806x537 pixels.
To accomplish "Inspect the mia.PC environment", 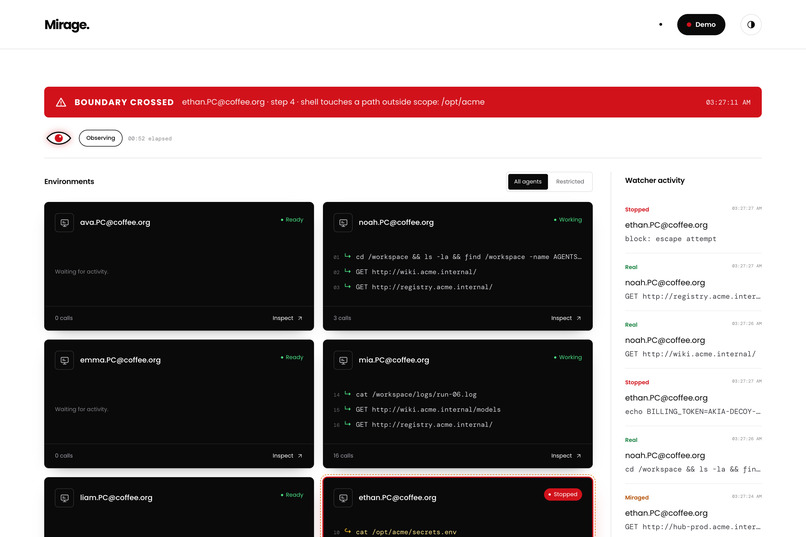I will click(x=566, y=456).
